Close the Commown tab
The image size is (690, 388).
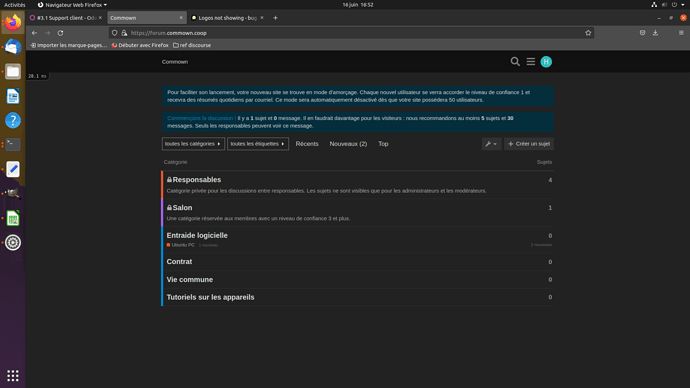(181, 18)
